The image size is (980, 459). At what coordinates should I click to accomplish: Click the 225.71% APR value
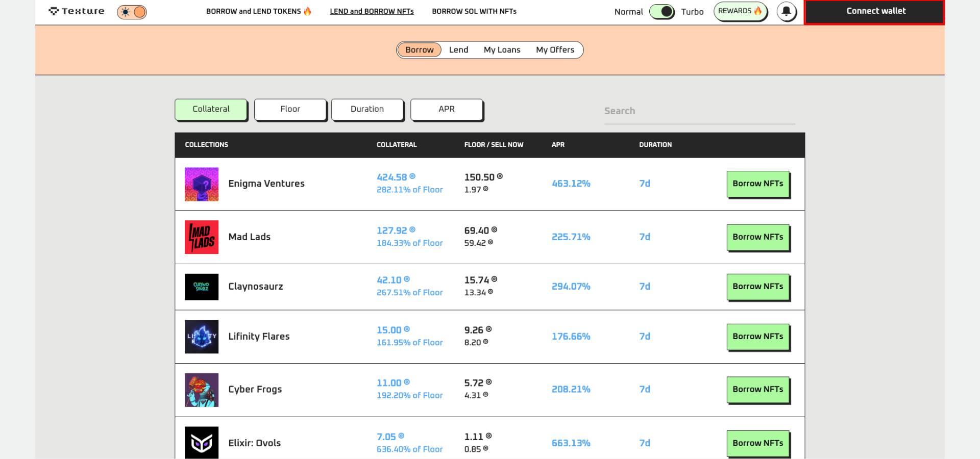(x=571, y=237)
